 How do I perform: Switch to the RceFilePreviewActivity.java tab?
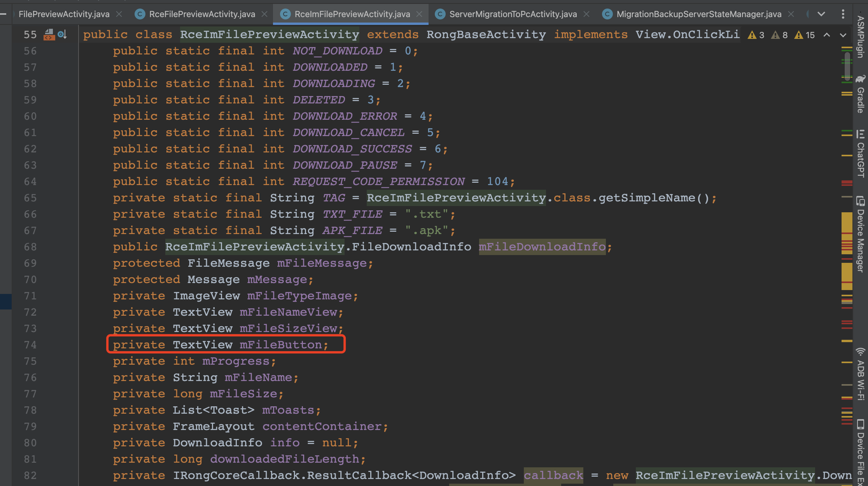(x=201, y=14)
